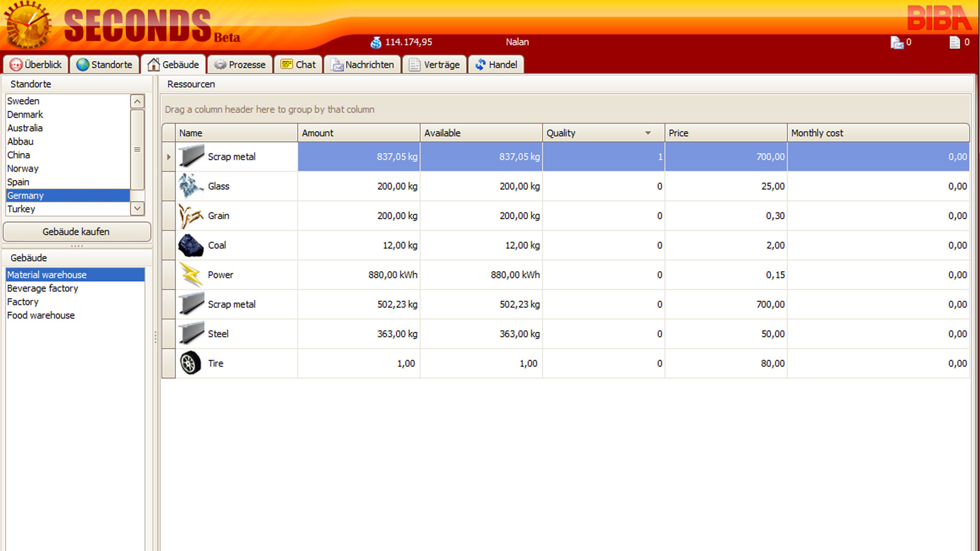Open the Handel tab
This screenshot has height=551, width=980.
496,64
